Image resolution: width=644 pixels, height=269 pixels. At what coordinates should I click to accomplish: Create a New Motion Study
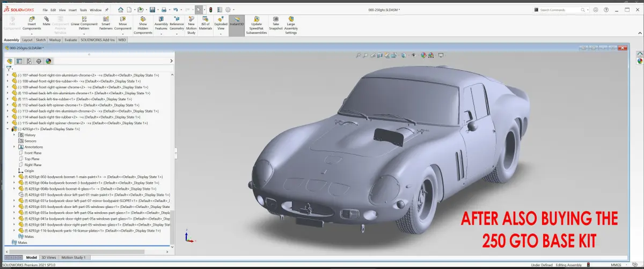click(x=191, y=25)
